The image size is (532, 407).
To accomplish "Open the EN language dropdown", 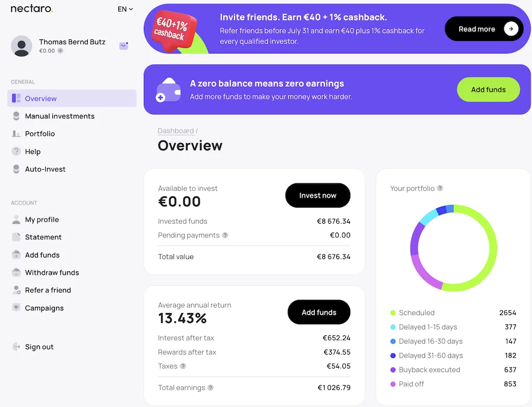I will pos(125,9).
